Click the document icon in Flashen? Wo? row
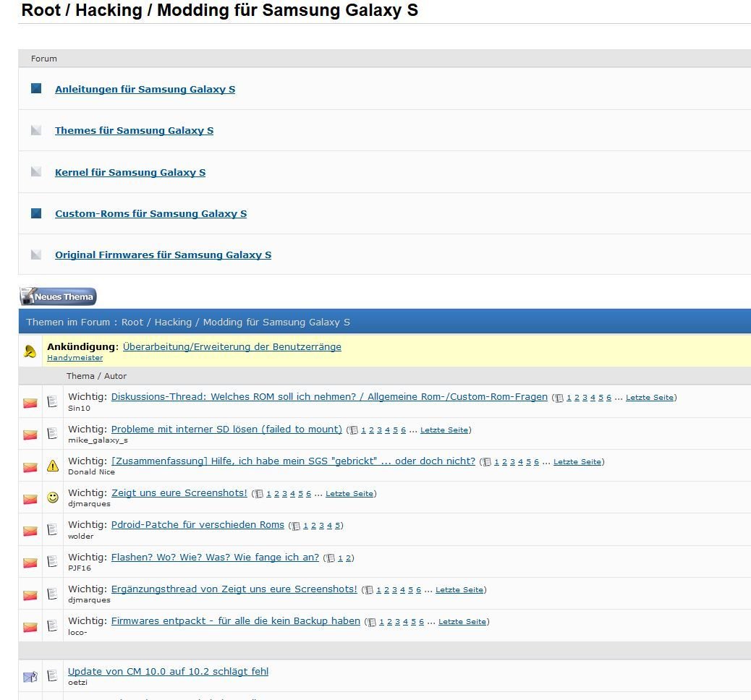751x700 pixels. click(53, 560)
